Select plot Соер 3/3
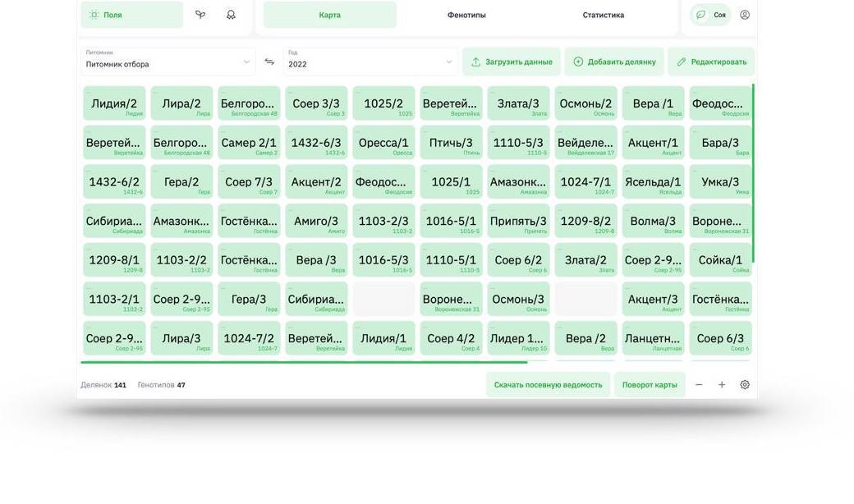The height and width of the screenshot is (504, 854). pos(316,103)
